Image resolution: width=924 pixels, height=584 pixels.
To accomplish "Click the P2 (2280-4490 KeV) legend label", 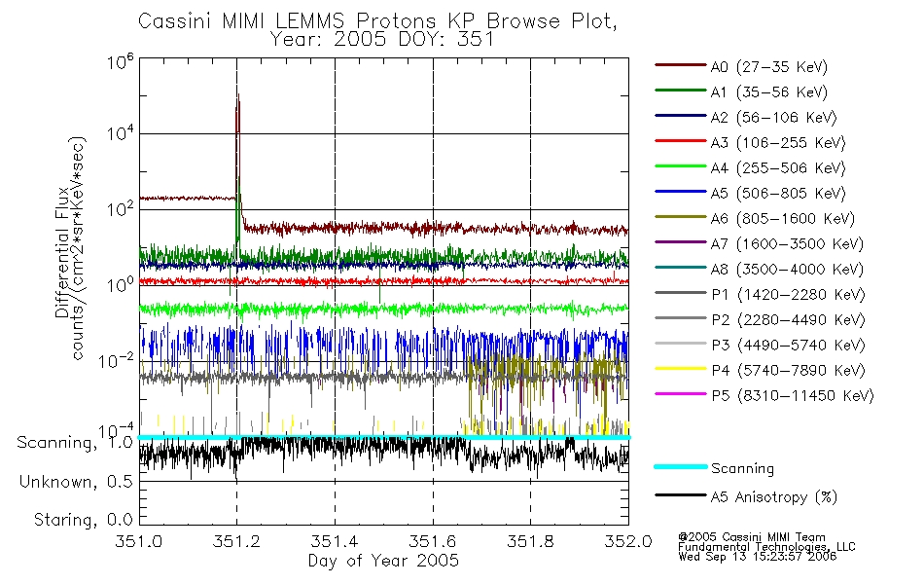I will (788, 320).
